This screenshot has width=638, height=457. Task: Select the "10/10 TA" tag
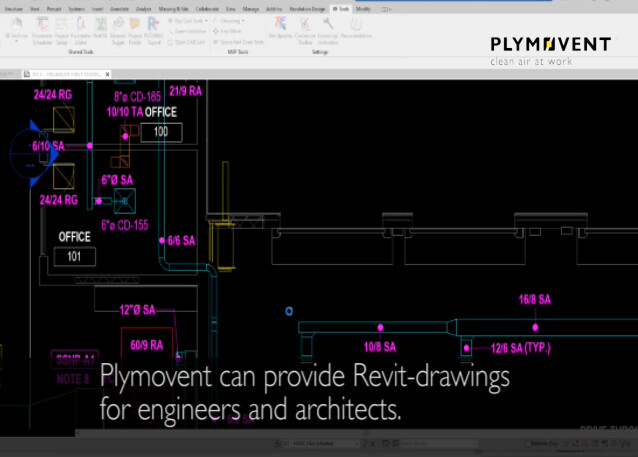tap(125, 112)
